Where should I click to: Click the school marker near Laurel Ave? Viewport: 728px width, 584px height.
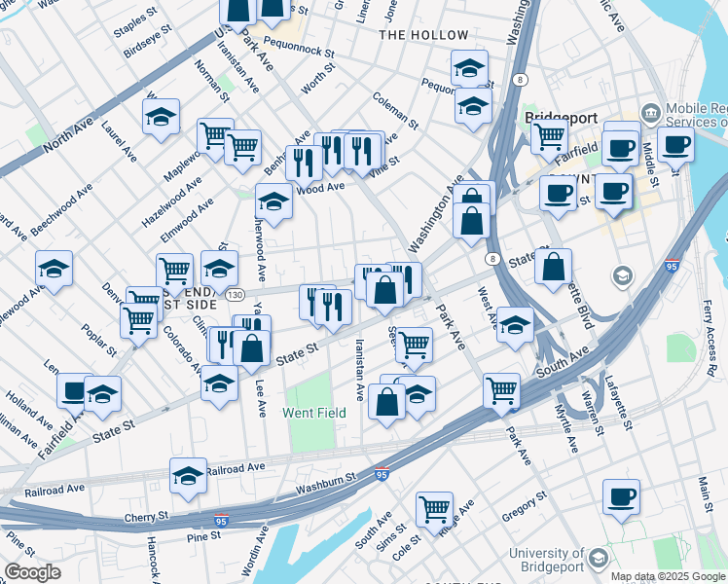[161, 121]
